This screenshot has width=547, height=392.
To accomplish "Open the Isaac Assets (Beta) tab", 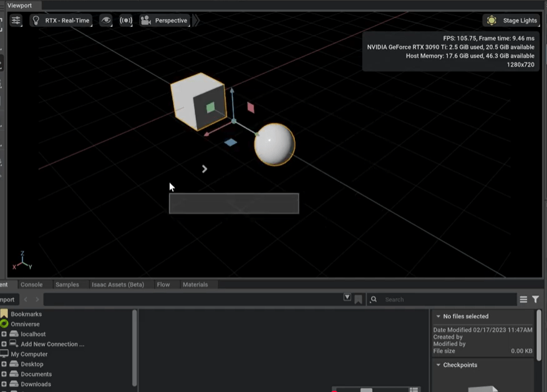I will click(x=117, y=285).
